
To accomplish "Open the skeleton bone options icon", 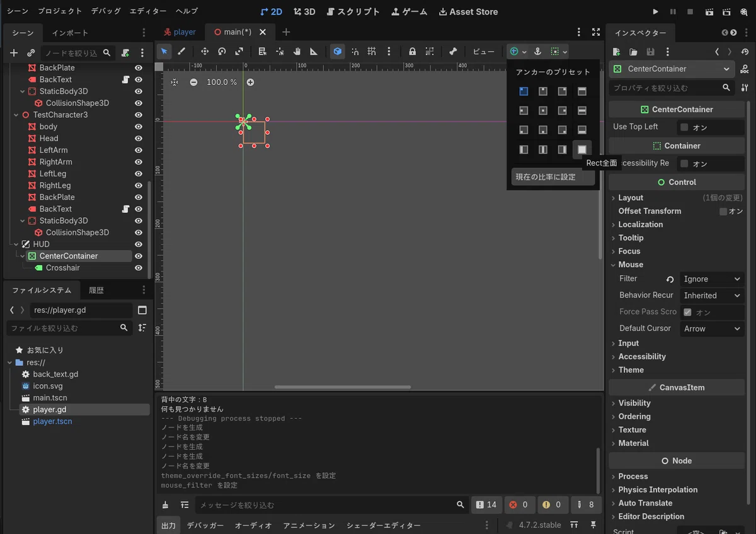I will 453,52.
